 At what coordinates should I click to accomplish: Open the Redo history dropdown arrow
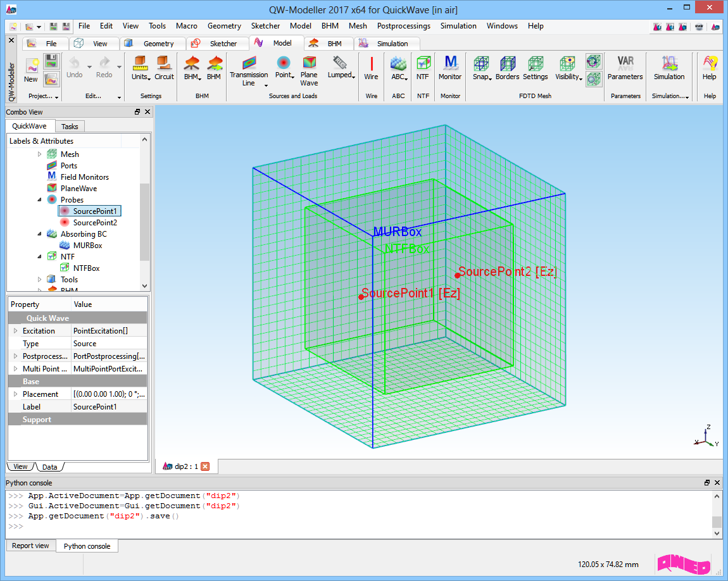point(119,67)
